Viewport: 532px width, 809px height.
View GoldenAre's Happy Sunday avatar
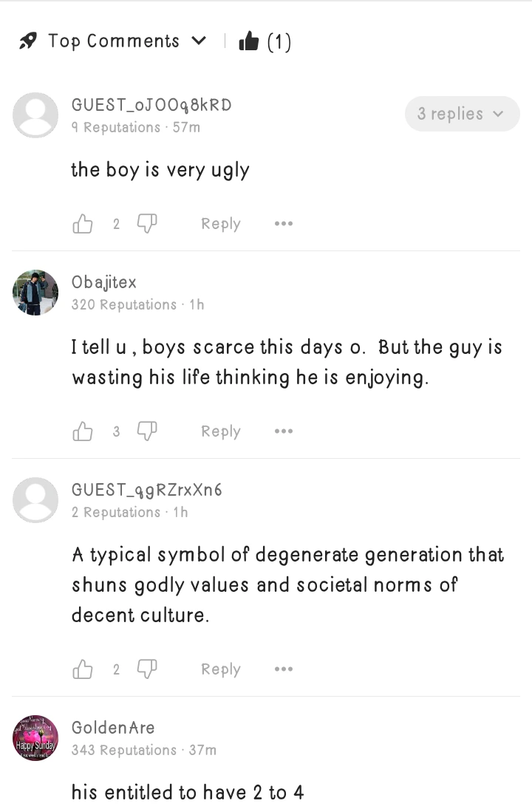pos(35,738)
